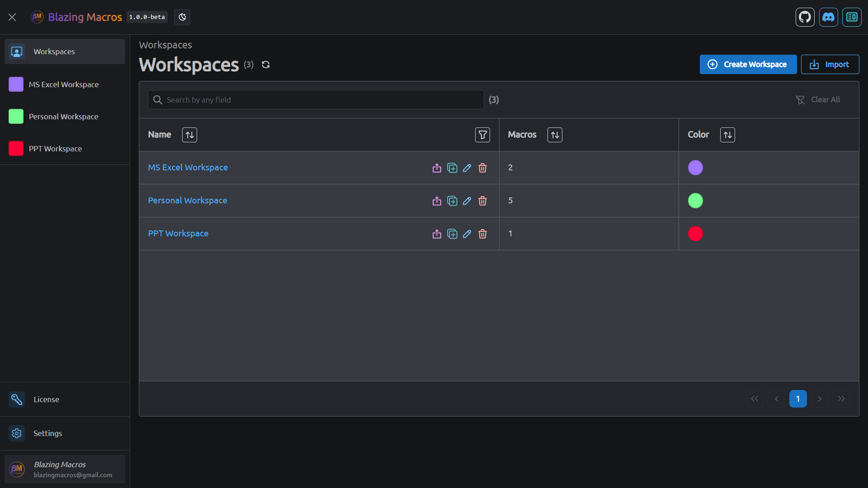Select Workspaces in the sidebar
This screenshot has height=488, width=868.
(x=65, y=52)
